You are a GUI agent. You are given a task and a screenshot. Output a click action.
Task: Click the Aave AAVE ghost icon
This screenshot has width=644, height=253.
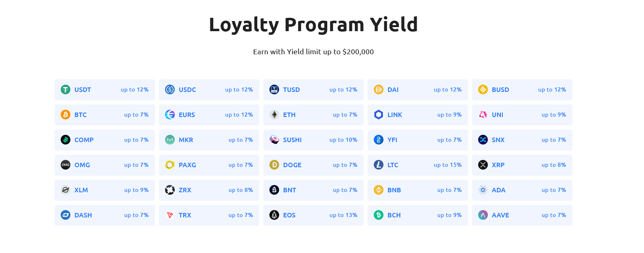point(483,215)
